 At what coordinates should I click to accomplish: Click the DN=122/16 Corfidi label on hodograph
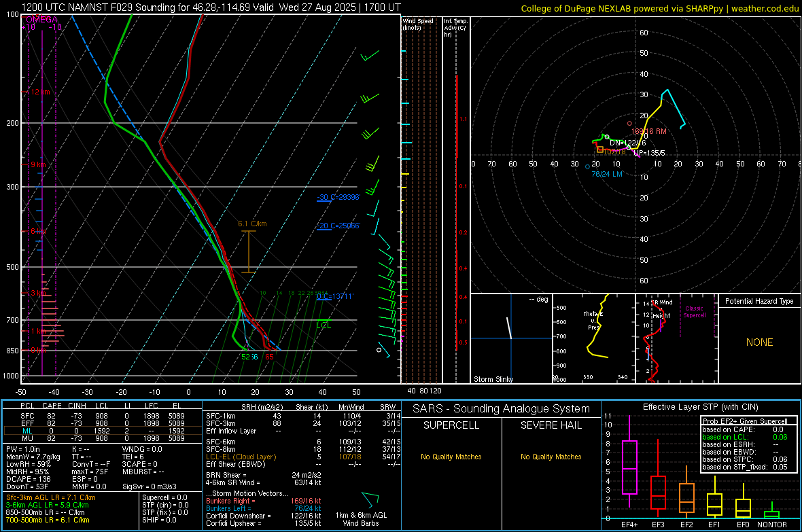(x=627, y=143)
